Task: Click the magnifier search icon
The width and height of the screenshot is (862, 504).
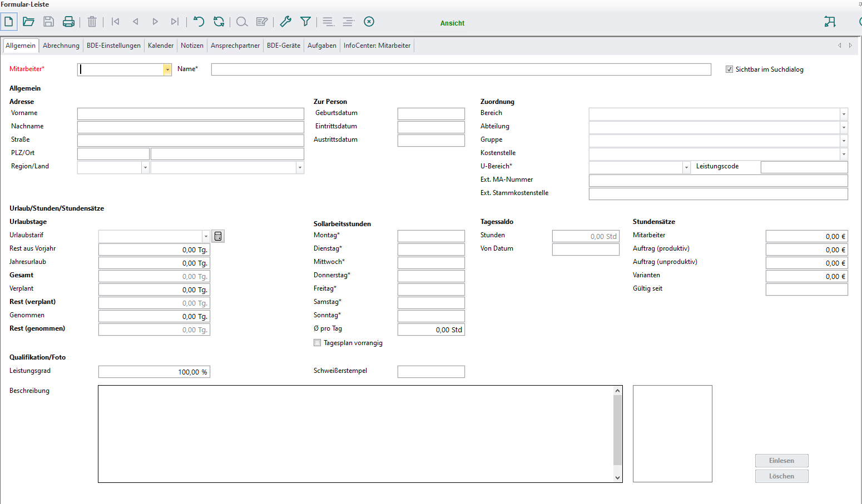Action: pos(242,22)
